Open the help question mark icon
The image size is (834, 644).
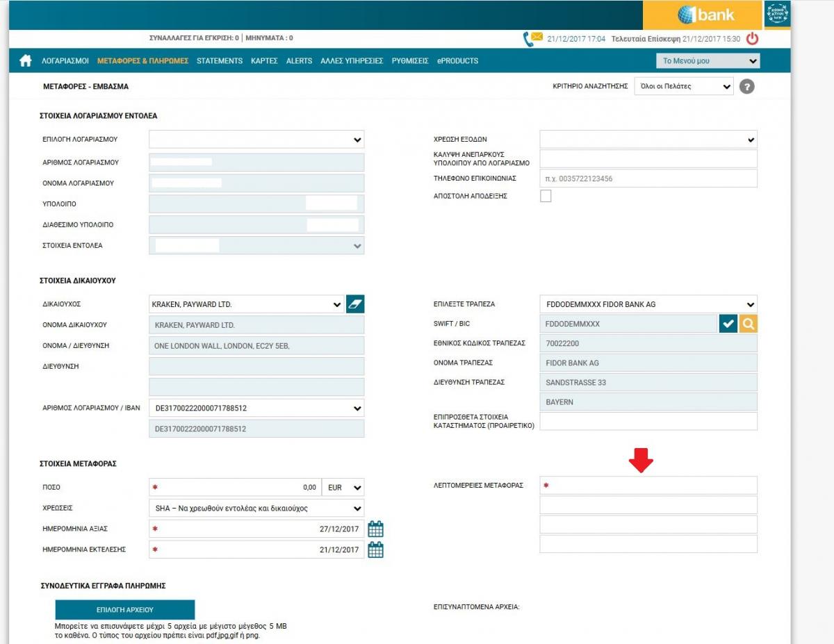tap(747, 87)
